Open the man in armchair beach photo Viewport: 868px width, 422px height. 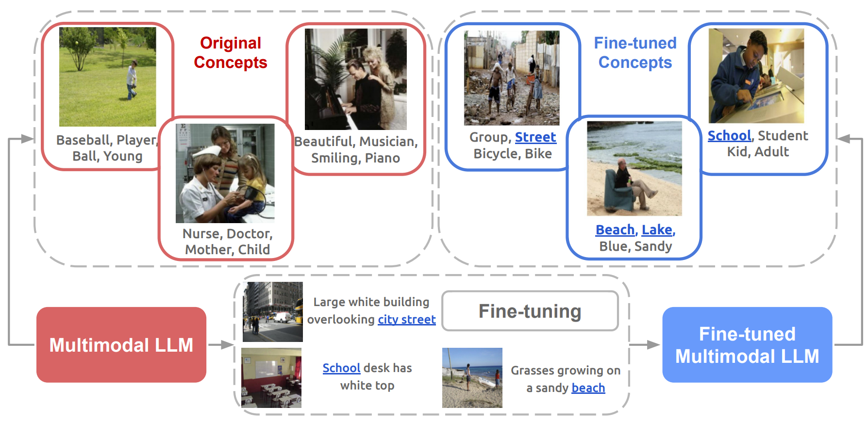[634, 168]
